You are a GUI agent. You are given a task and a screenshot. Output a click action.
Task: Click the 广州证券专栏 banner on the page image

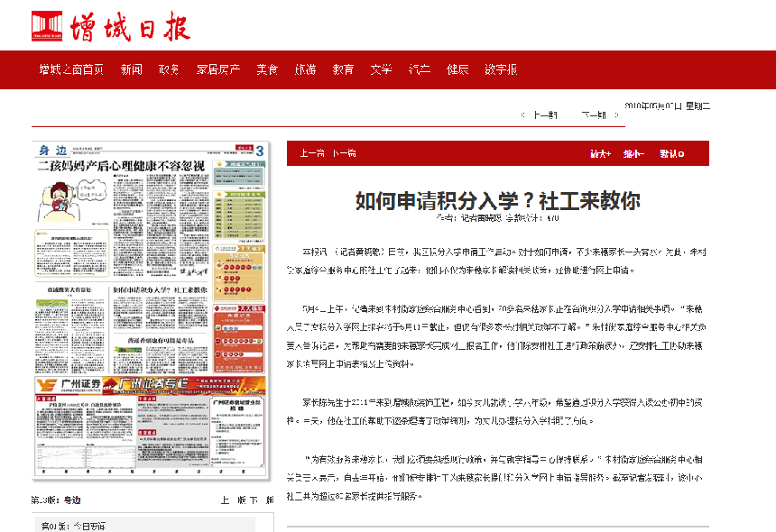150,384
